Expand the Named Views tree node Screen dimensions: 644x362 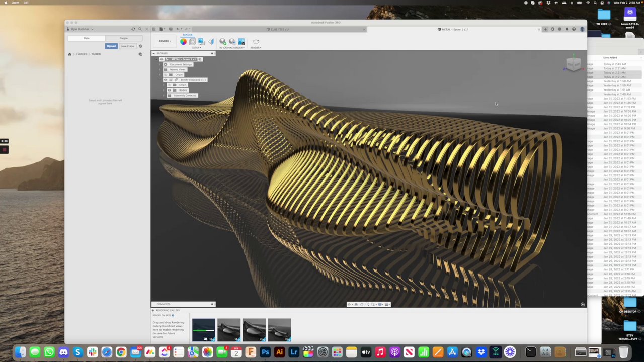(161, 69)
